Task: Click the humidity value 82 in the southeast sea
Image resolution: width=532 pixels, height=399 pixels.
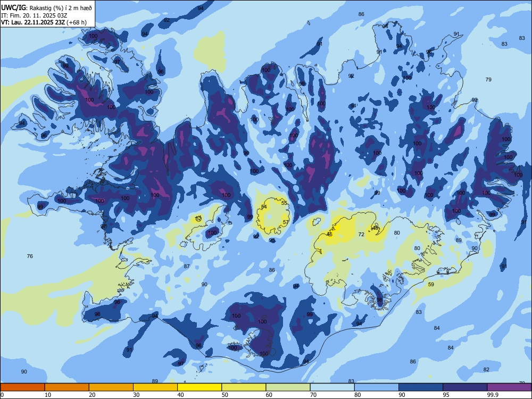Action: [487, 370]
